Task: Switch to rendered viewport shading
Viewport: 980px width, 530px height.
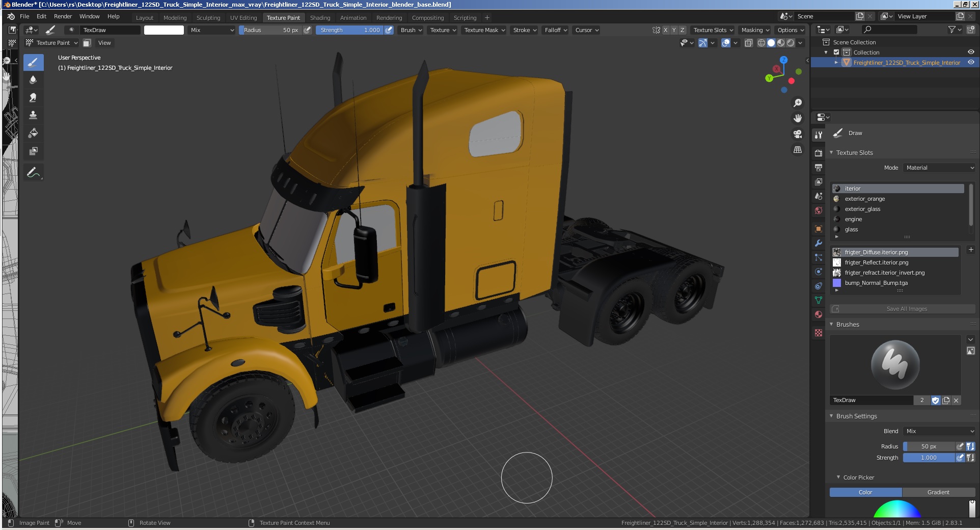Action: (791, 43)
